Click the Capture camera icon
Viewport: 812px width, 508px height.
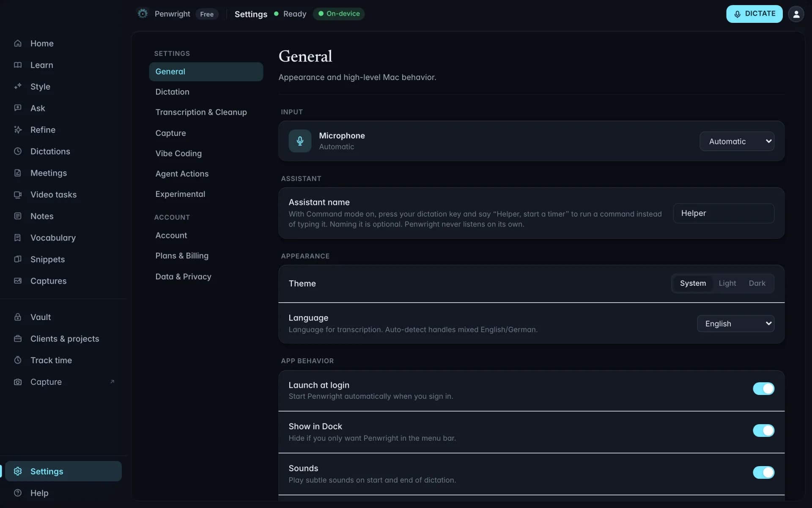coord(18,381)
